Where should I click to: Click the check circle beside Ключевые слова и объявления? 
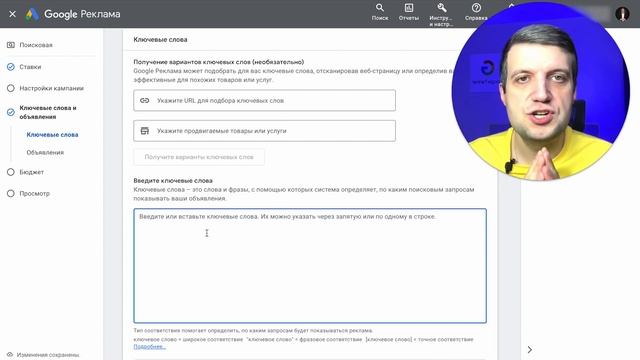point(11,112)
